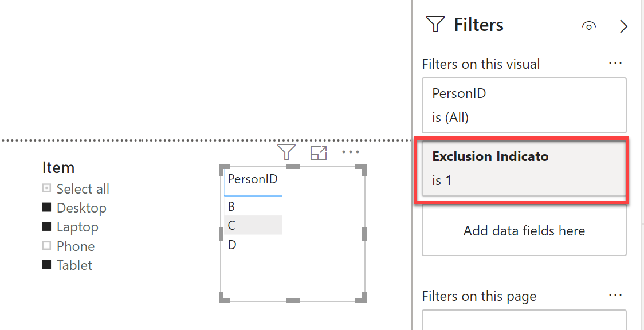Select row D in the PersonID table
The height and width of the screenshot is (330, 644).
253,245
